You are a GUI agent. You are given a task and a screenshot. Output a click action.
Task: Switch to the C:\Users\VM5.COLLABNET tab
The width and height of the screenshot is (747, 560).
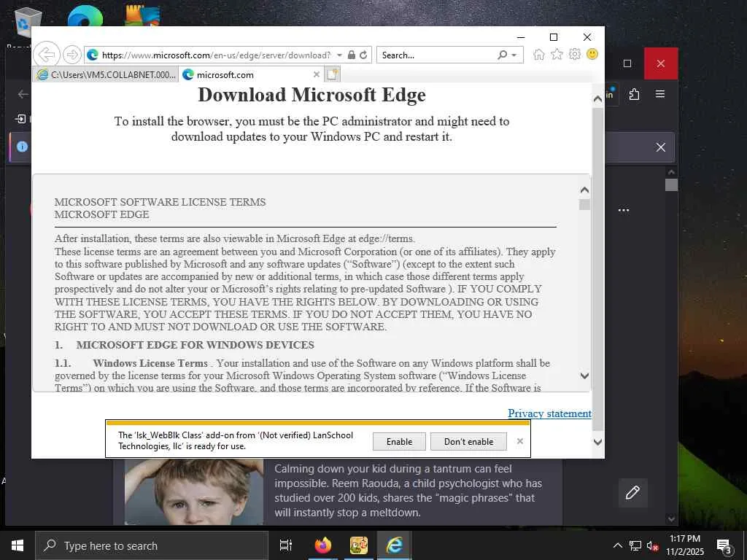pos(106,75)
